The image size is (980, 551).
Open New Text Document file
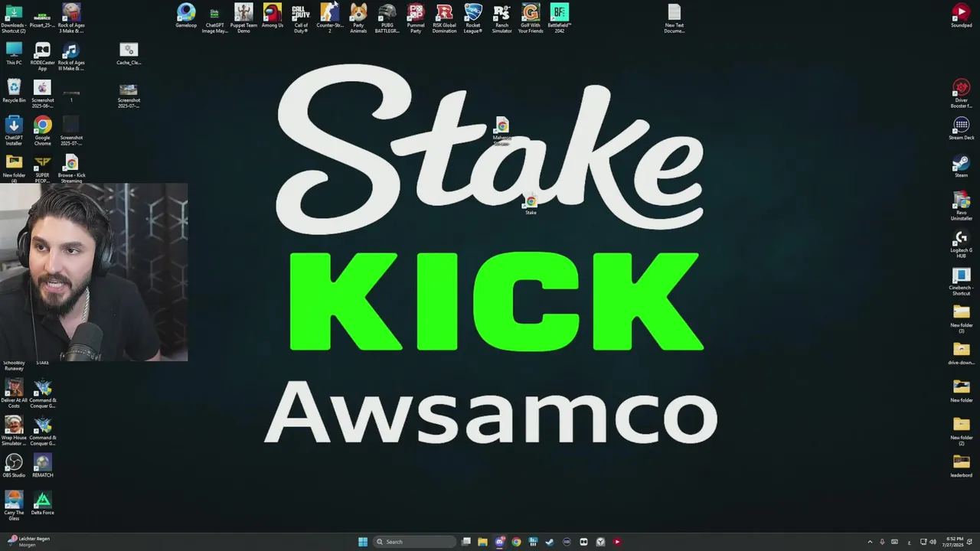[674, 18]
